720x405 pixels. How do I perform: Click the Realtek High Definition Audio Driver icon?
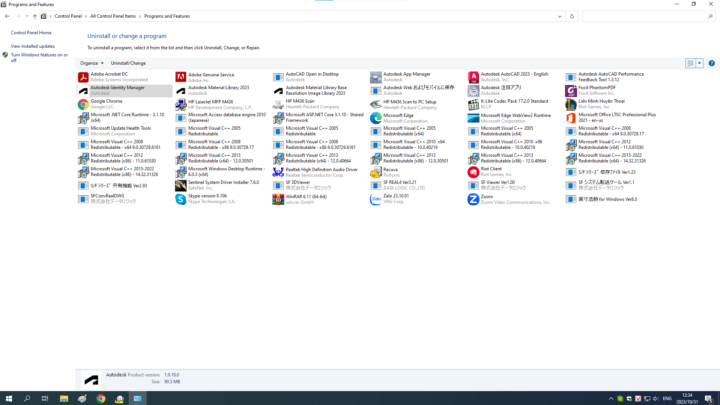(x=278, y=172)
